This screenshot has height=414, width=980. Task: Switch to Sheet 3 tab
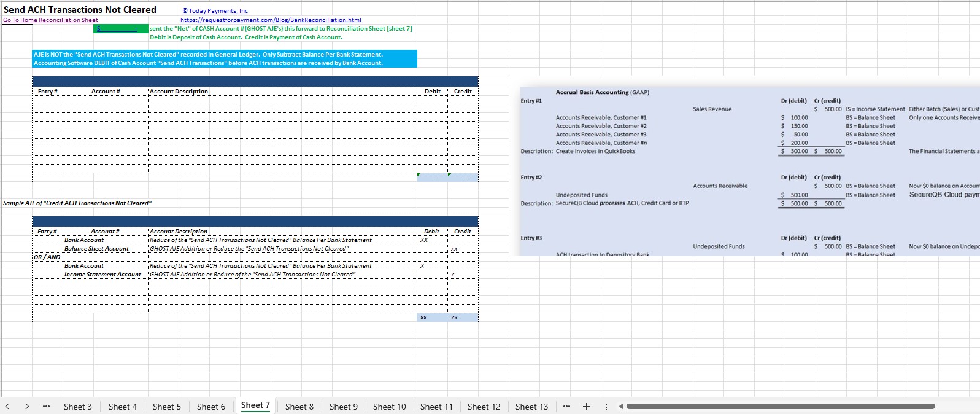click(x=78, y=407)
